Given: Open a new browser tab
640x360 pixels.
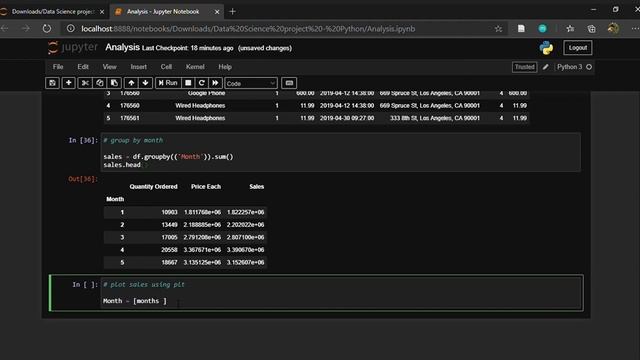Looking at the screenshot, I should (x=233, y=12).
